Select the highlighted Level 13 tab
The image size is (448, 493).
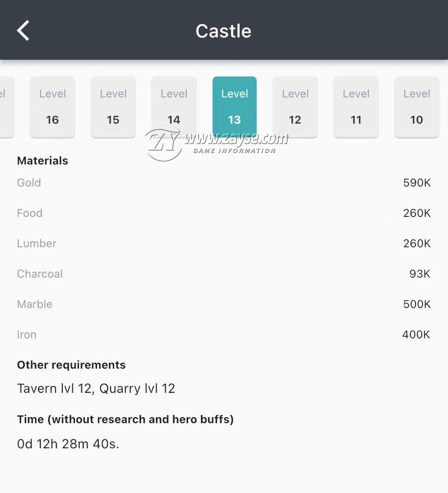234,106
